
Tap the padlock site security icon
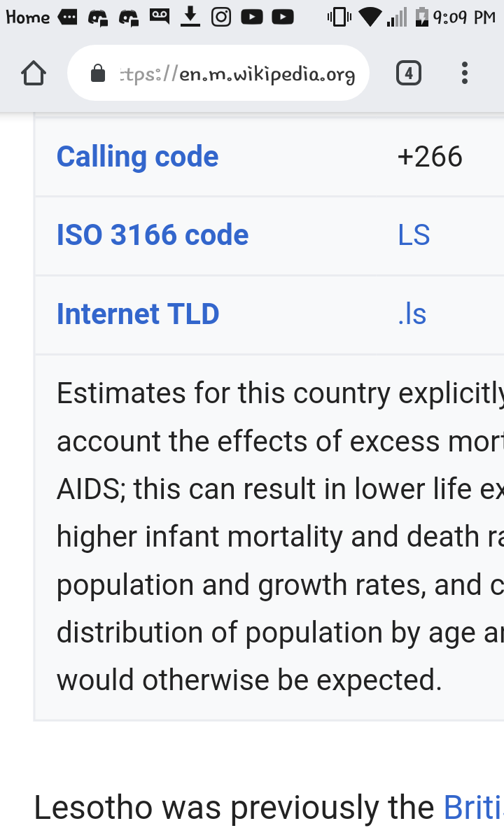98,73
